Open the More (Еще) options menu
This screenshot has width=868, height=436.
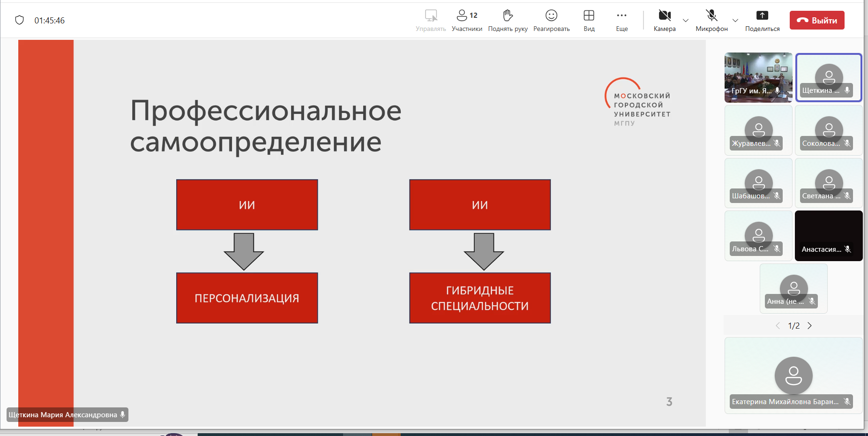click(x=621, y=16)
